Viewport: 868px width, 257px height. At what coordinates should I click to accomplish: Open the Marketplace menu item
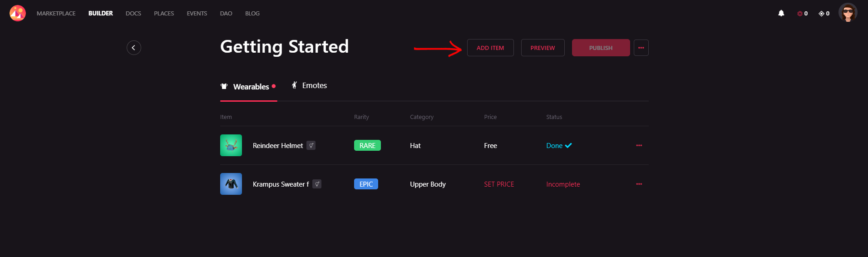[56, 13]
